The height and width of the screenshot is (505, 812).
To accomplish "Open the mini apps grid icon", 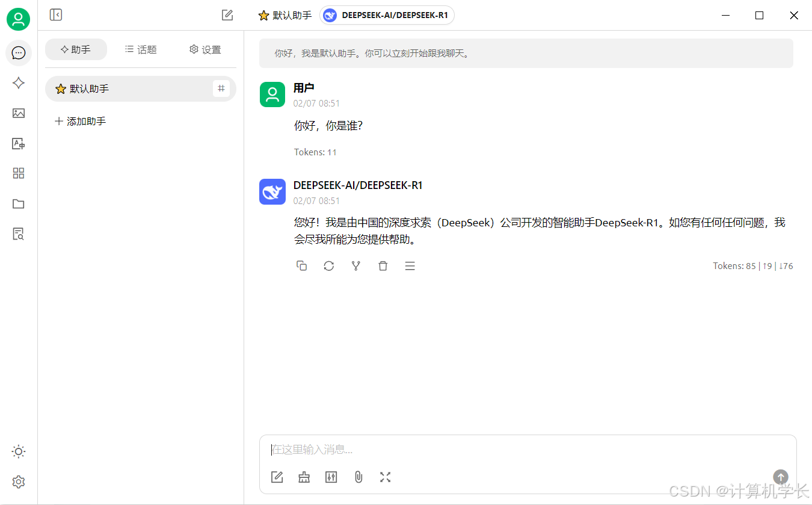I will (x=19, y=173).
